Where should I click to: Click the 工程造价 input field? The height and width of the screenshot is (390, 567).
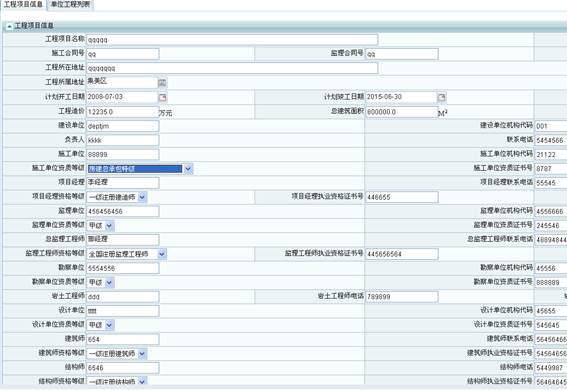123,112
